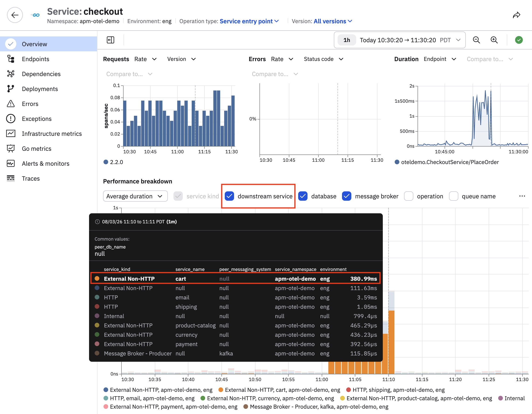Click the green status check icon
The height and width of the screenshot is (414, 532).
pos(519,40)
